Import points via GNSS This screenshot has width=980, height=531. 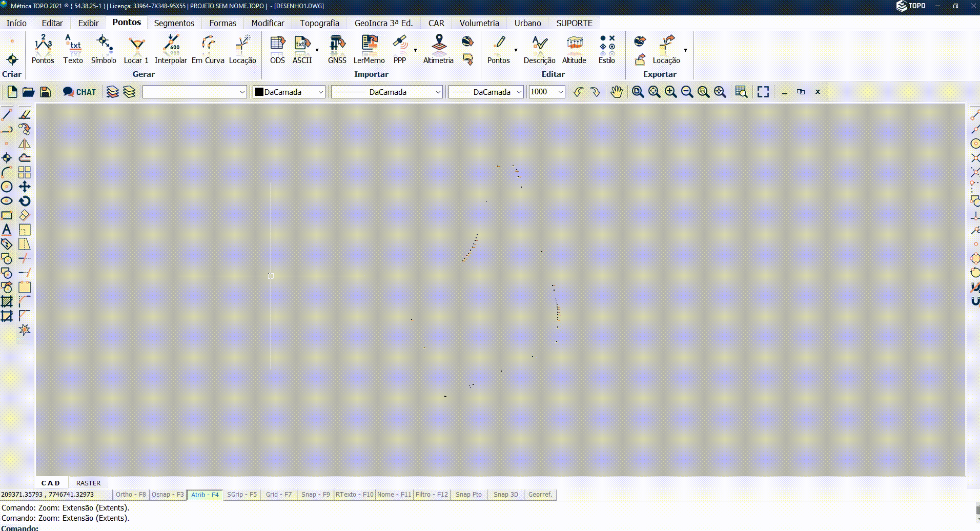(337, 50)
